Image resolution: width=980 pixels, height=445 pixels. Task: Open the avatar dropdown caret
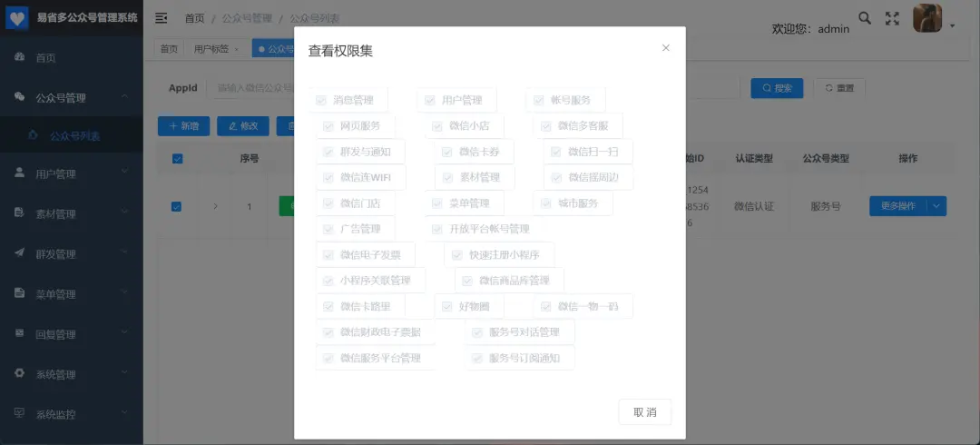[x=953, y=26]
